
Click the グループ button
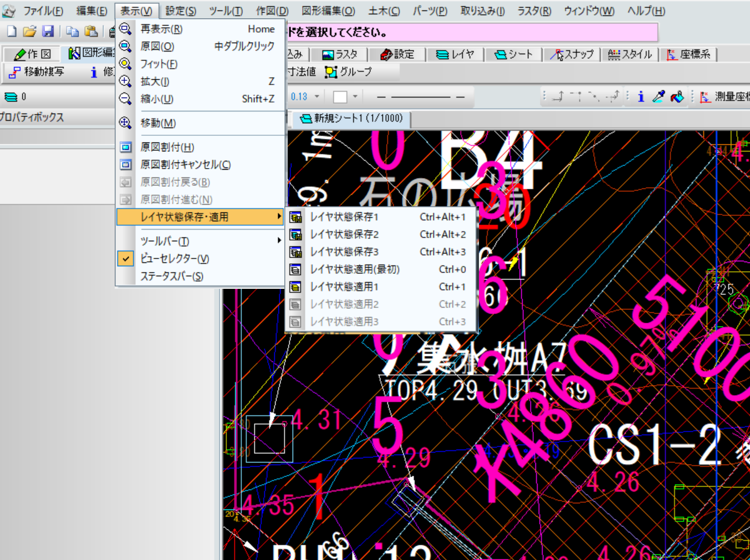tap(348, 72)
